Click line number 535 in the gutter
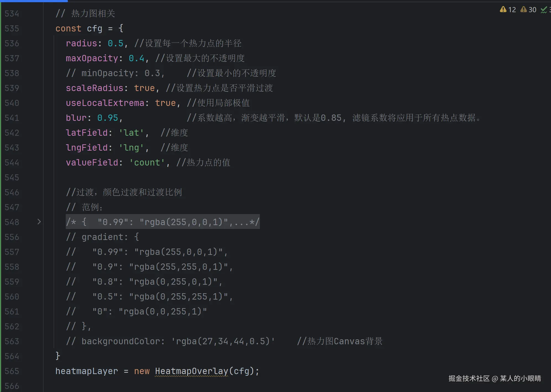551x392 pixels. pyautogui.click(x=12, y=28)
